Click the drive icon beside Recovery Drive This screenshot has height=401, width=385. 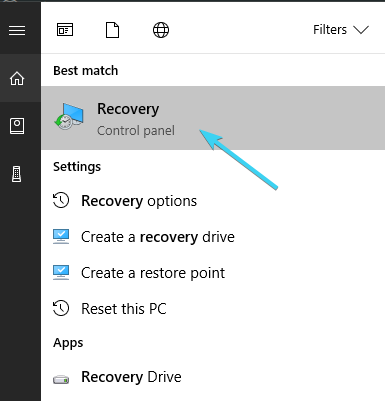coord(61,379)
